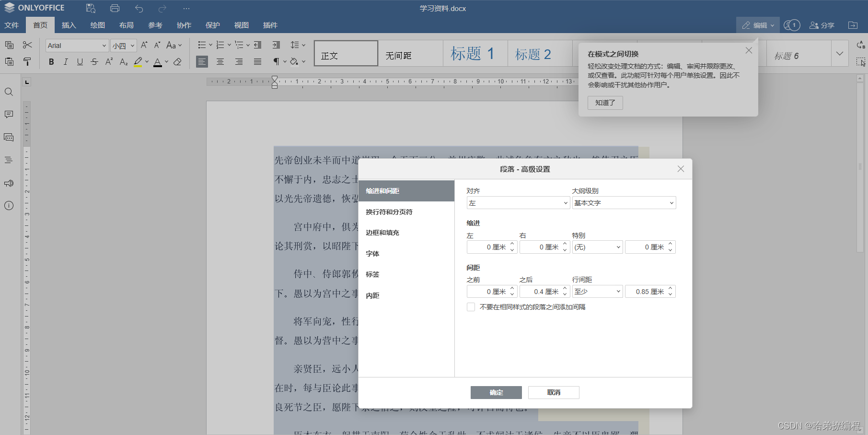Click the 分享 share button
This screenshot has height=435, width=868.
(x=822, y=25)
